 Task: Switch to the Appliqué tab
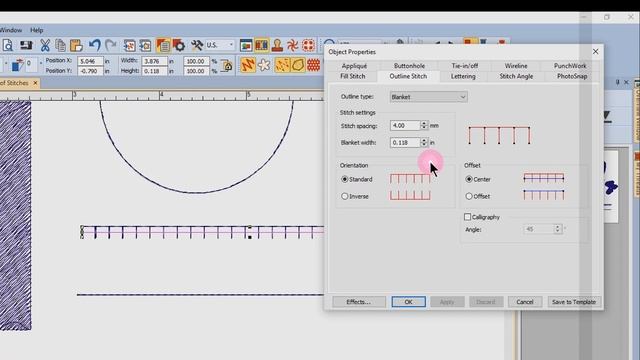pyautogui.click(x=354, y=66)
